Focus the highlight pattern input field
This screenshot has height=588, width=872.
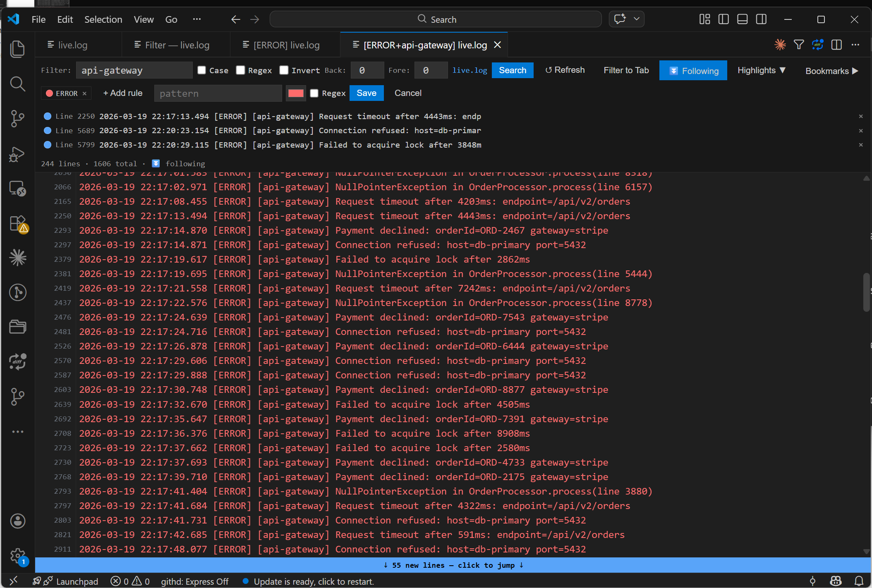tap(218, 93)
